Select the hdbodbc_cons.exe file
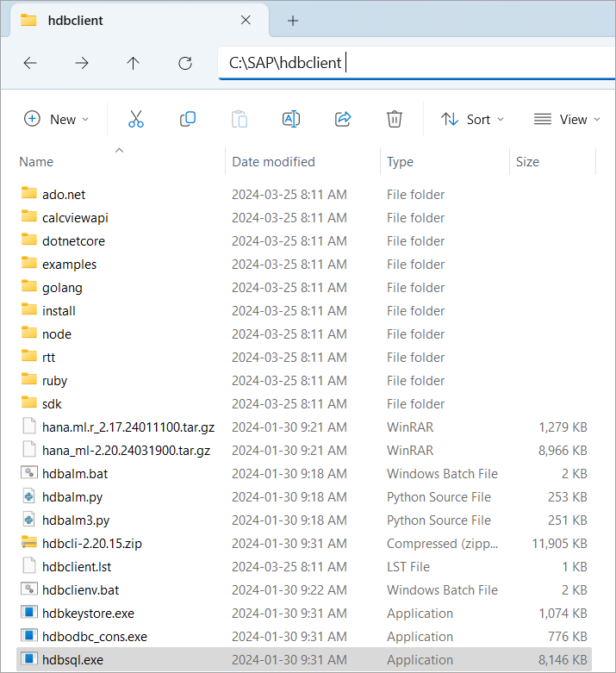This screenshot has width=616, height=673. 95,637
